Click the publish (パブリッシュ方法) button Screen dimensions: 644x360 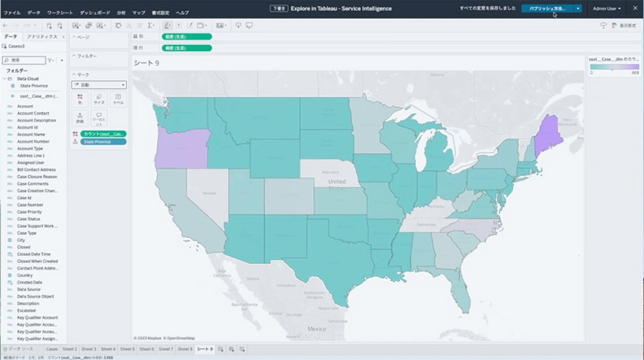(x=548, y=8)
